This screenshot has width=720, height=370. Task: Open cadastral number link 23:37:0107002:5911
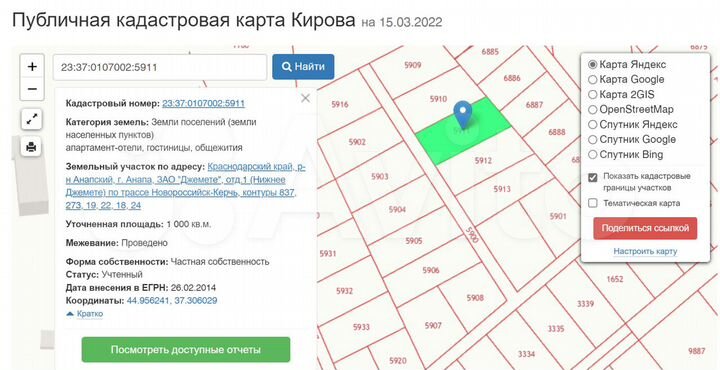(x=203, y=103)
